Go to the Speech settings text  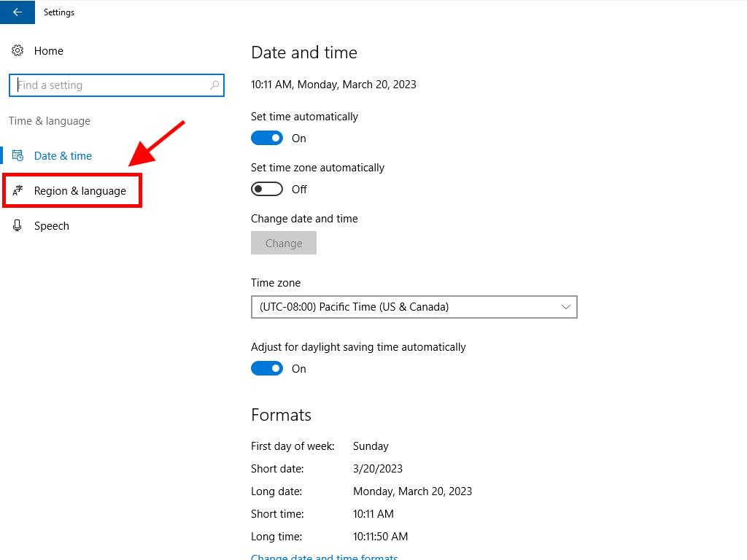pyautogui.click(x=52, y=226)
